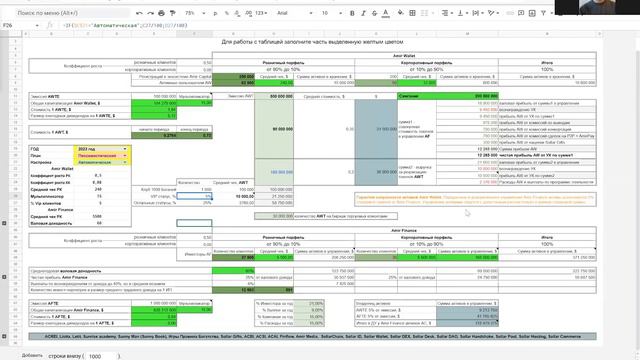640x360 pixels.
Task: Increase decimal places icon
Action: point(248,13)
